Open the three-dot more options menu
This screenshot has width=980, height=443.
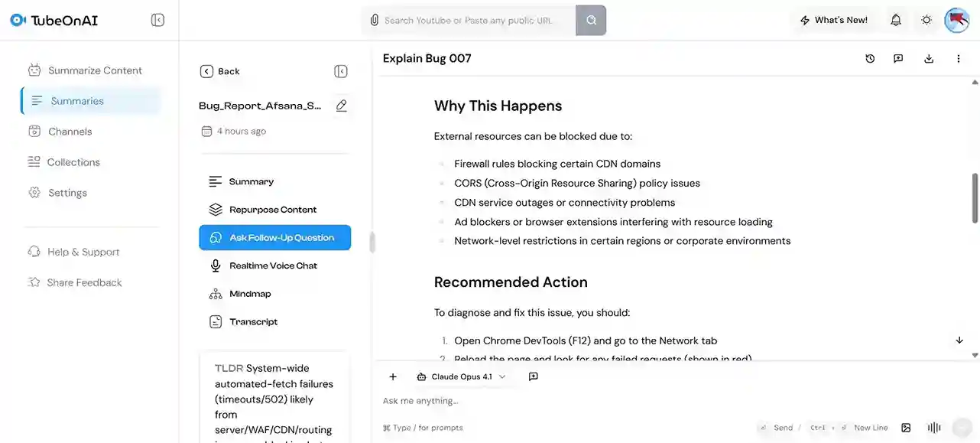coord(959,59)
